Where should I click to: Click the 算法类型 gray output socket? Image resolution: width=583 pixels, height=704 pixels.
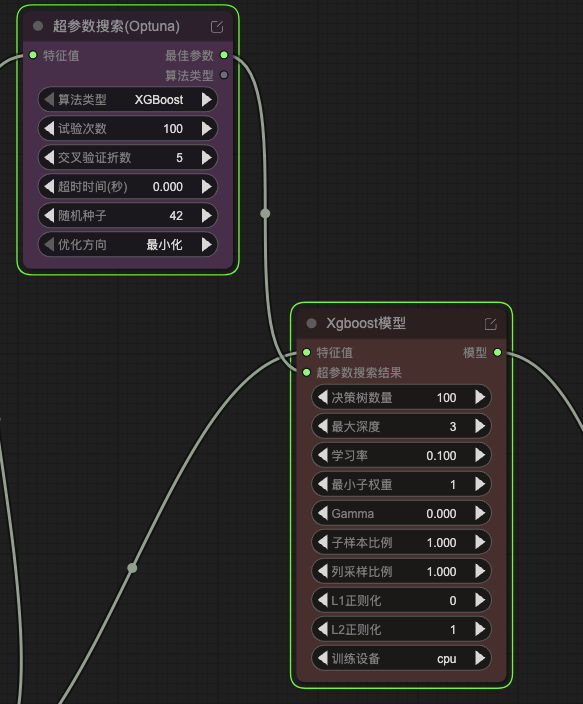224,75
